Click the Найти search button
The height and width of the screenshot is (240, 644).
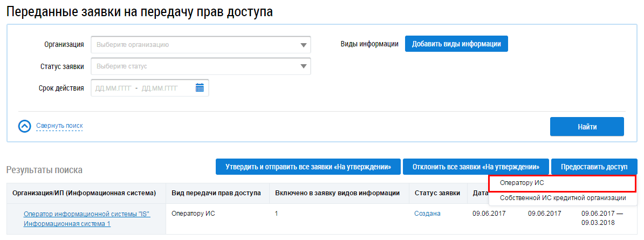tap(586, 127)
